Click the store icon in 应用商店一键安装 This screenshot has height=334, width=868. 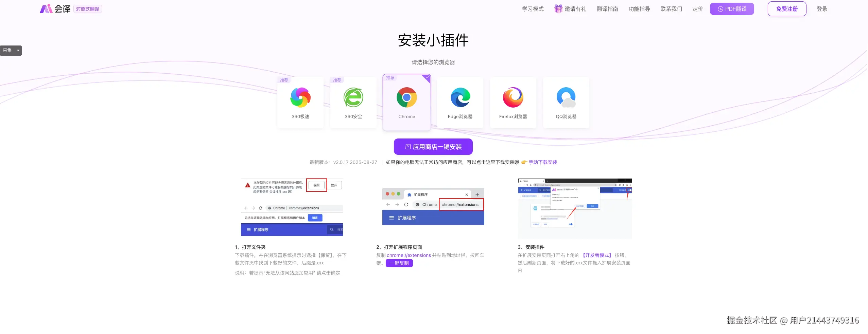pos(408,147)
